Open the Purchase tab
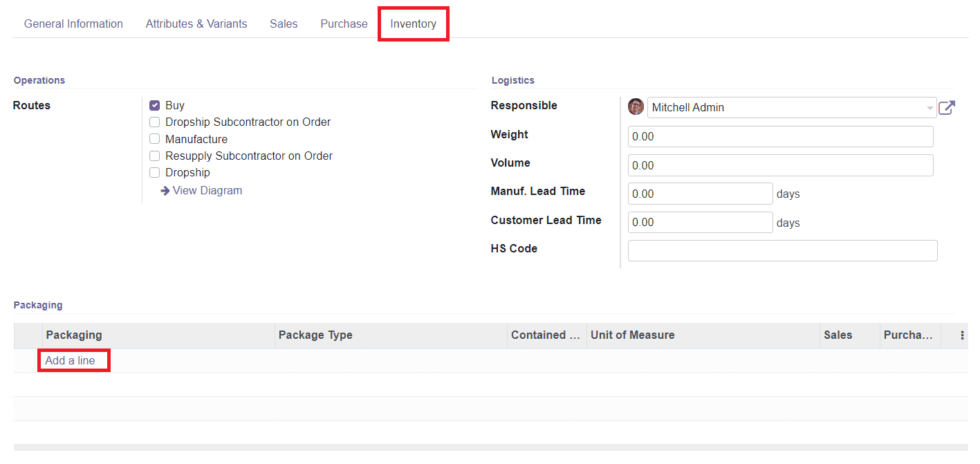This screenshot has height=464, width=980. [344, 23]
